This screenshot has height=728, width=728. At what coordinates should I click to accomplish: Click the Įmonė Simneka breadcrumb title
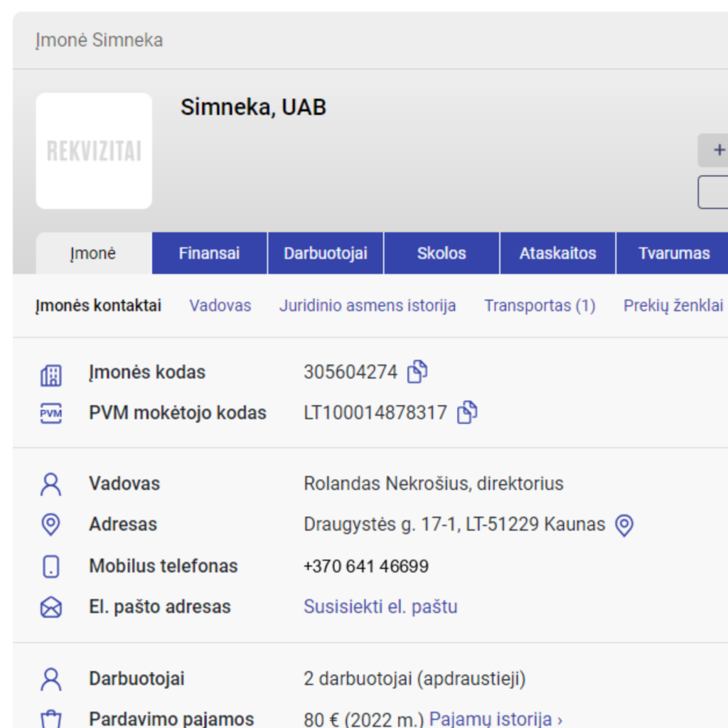(x=99, y=40)
